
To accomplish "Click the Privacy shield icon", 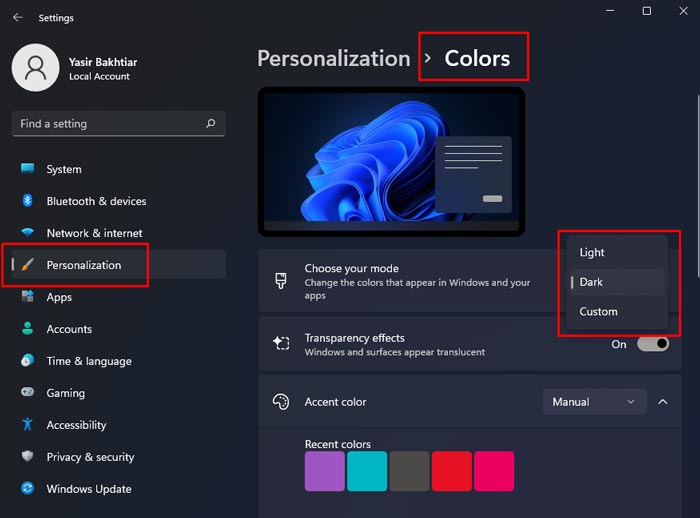I will point(28,456).
